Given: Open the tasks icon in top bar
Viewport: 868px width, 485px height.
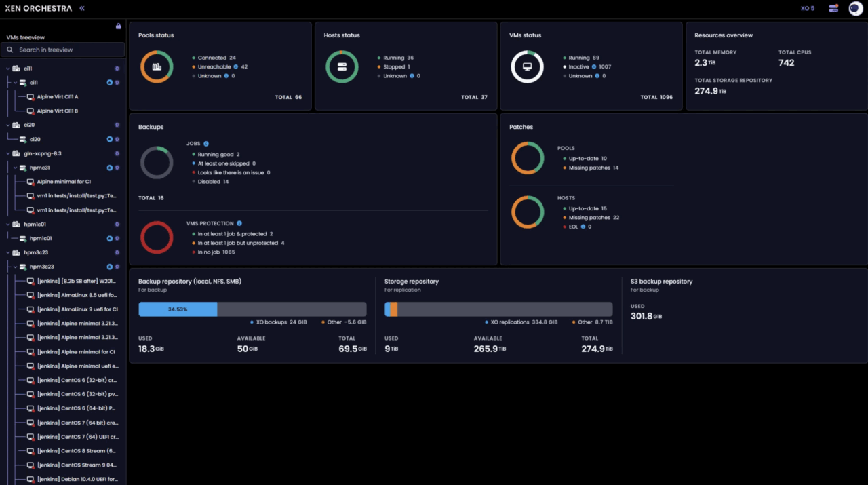Looking at the screenshot, I should pyautogui.click(x=833, y=9).
